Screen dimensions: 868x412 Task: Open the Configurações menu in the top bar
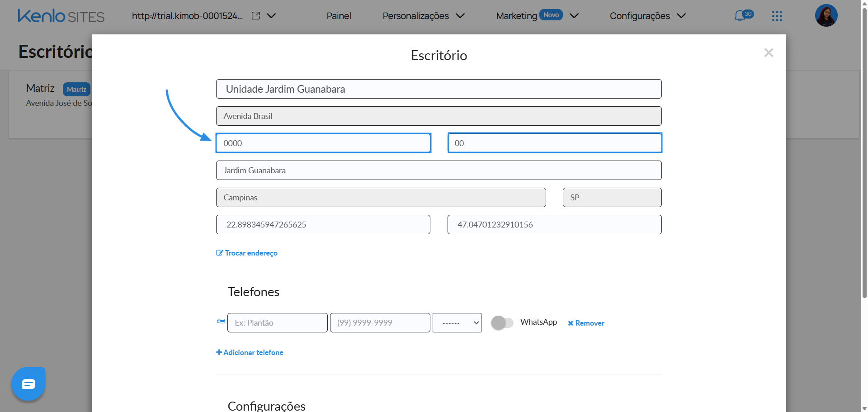click(x=640, y=16)
